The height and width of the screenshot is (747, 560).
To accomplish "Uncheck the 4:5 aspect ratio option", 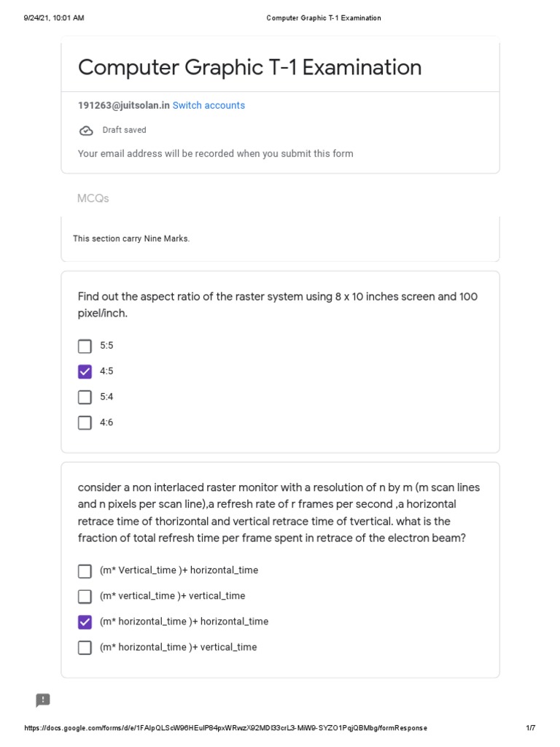I will click(85, 371).
